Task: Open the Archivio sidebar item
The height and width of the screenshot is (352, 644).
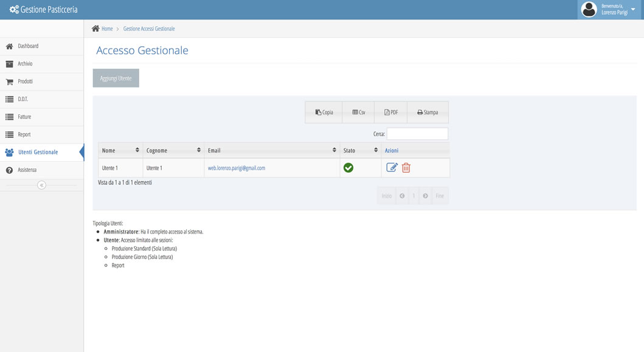Action: pos(25,64)
